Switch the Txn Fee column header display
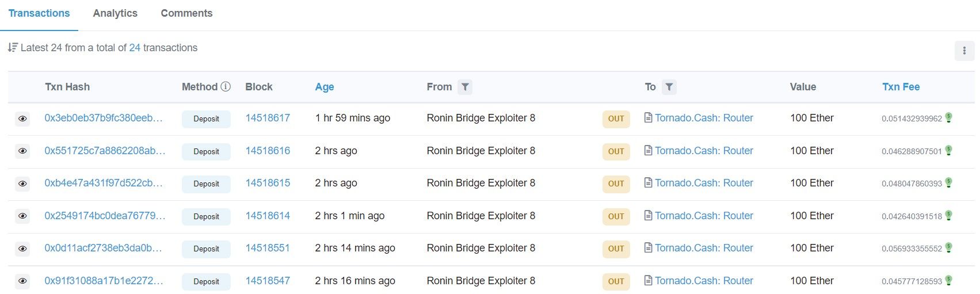 tap(901, 87)
